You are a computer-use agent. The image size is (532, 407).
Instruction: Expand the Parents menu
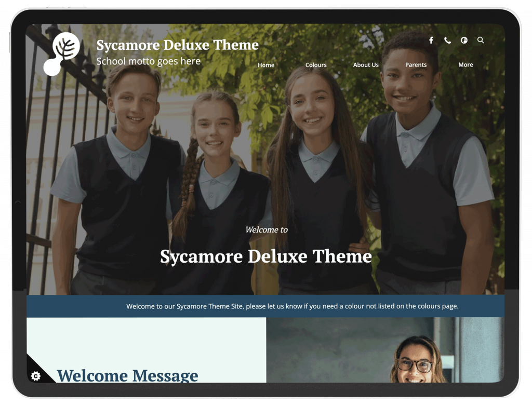[416, 65]
